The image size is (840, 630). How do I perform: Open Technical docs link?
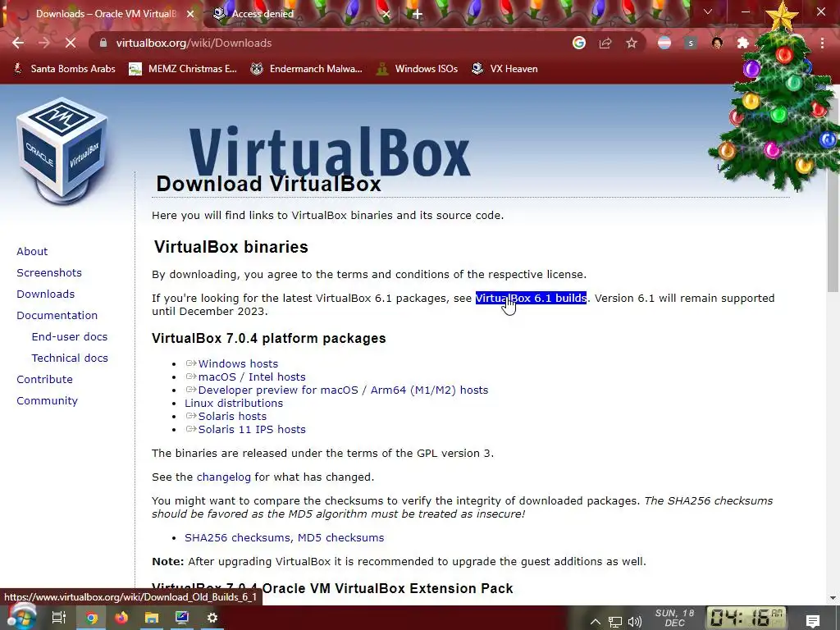click(x=70, y=358)
